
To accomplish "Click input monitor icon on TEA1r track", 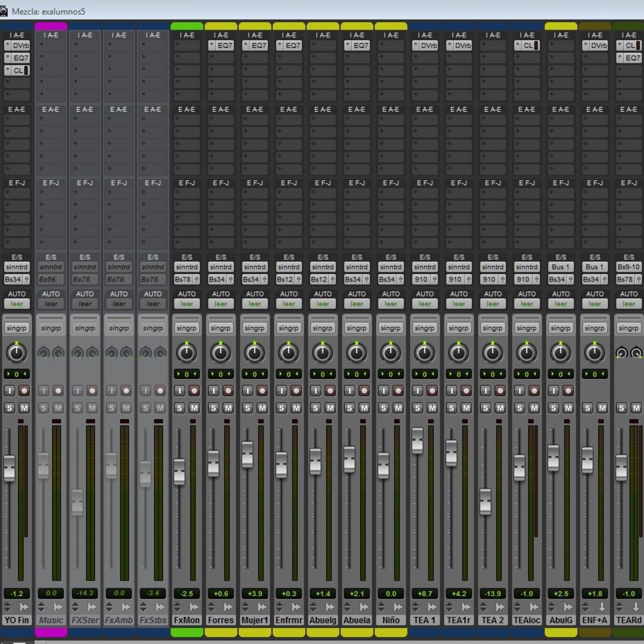I will tap(452, 391).
